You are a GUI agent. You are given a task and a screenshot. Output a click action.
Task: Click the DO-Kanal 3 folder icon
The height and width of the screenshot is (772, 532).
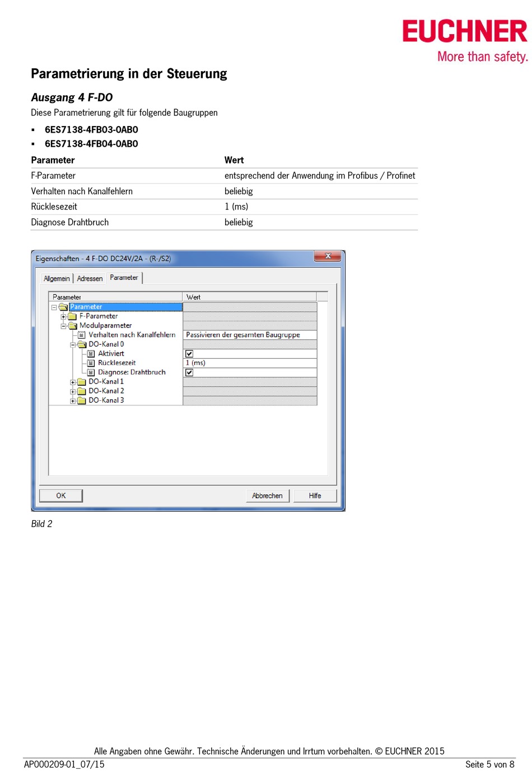[x=82, y=400]
